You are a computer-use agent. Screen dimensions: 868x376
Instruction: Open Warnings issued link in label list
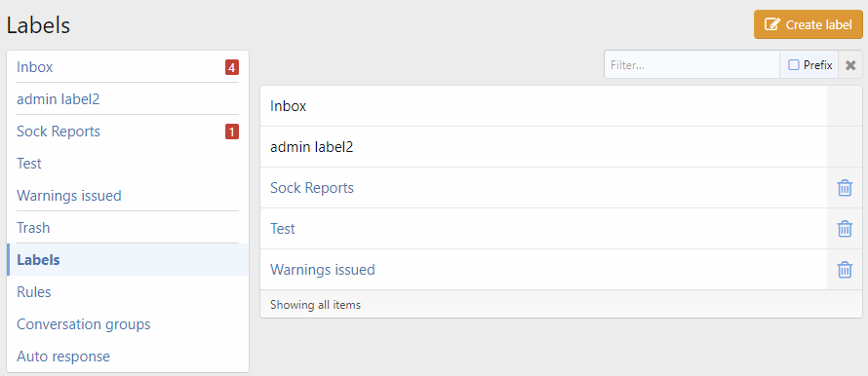[322, 269]
